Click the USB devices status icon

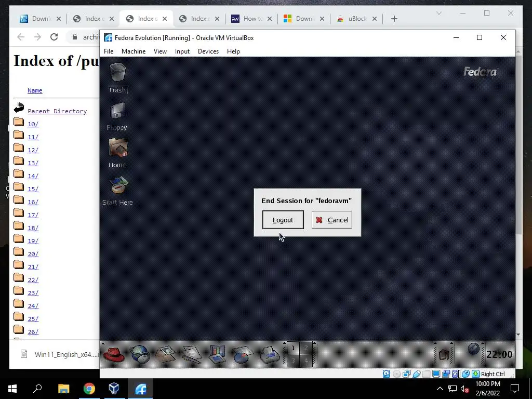click(416, 374)
